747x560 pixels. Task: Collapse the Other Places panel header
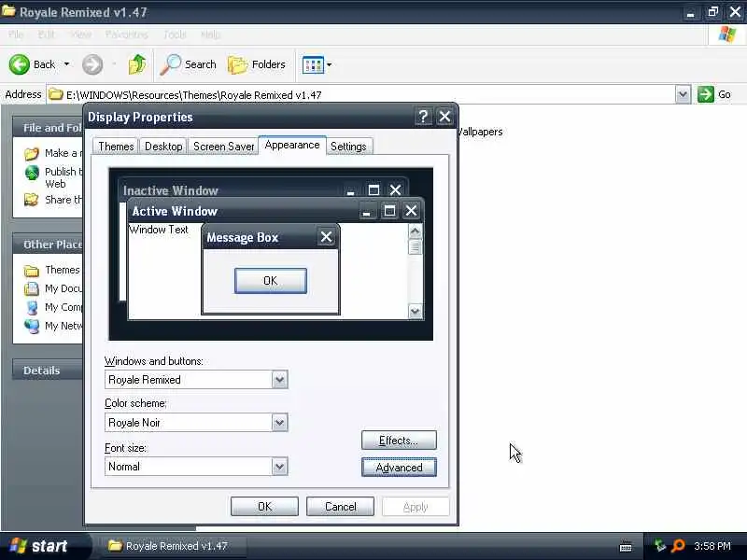48,245
